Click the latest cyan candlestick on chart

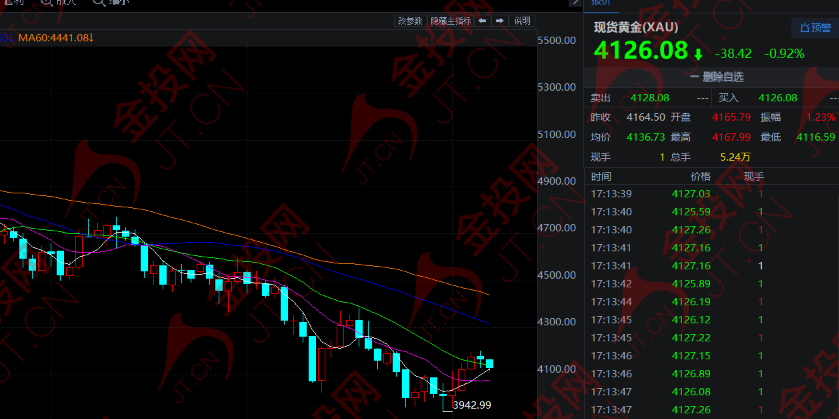click(490, 364)
